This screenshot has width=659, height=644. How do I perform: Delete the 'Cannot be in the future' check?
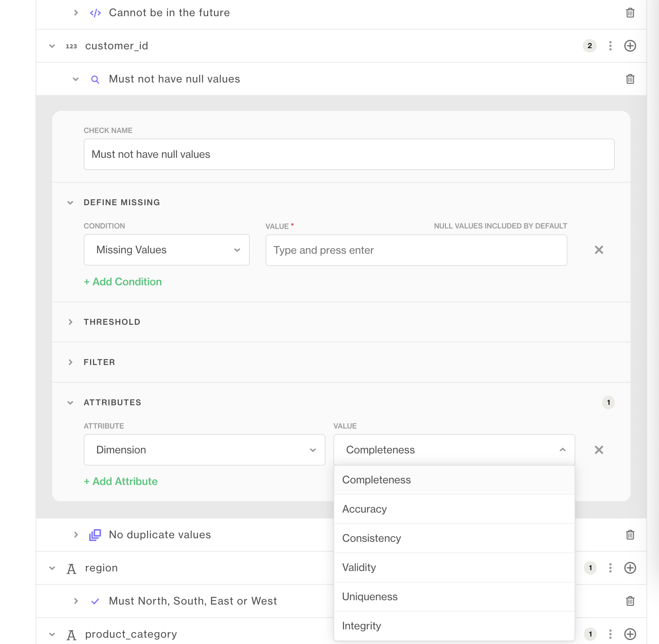(630, 13)
